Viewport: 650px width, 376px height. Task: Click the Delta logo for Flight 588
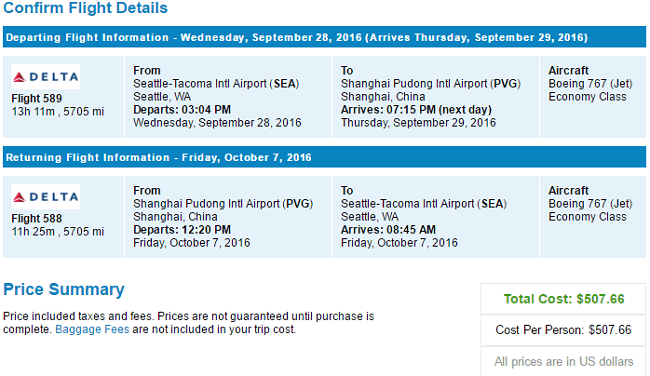click(x=46, y=197)
